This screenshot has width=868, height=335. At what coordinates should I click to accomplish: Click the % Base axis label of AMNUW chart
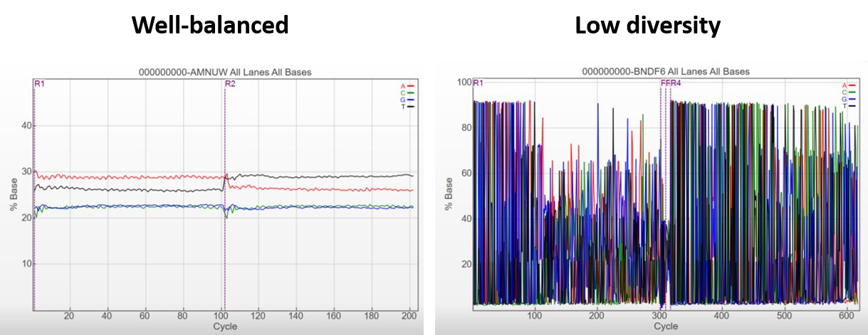coord(13,193)
